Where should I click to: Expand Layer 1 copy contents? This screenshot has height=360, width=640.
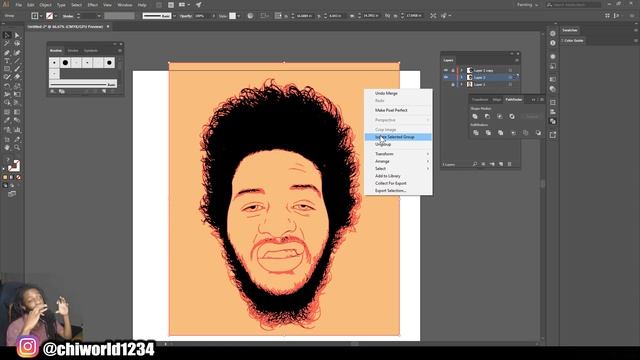(x=462, y=70)
